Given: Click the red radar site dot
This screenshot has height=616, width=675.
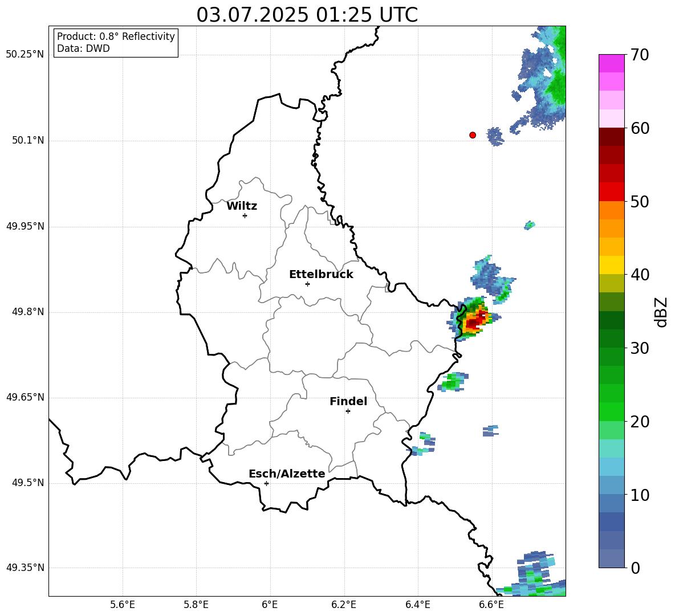Looking at the screenshot, I should pos(473,135).
